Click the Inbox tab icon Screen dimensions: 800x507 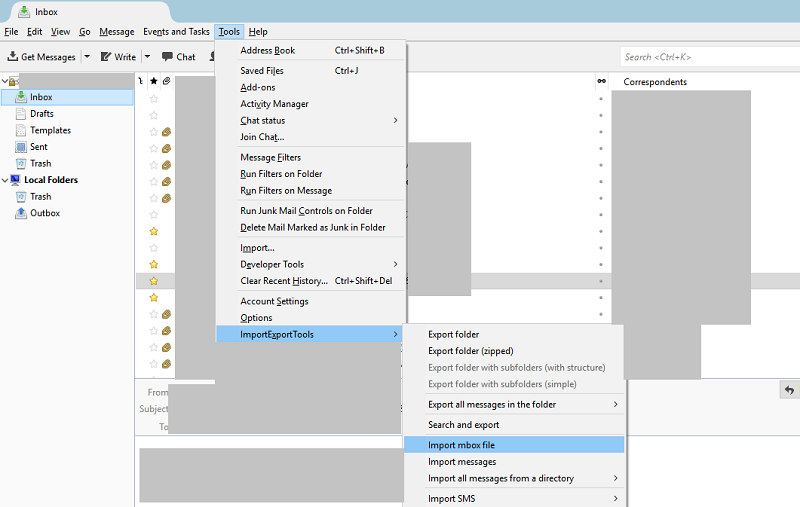[x=23, y=11]
